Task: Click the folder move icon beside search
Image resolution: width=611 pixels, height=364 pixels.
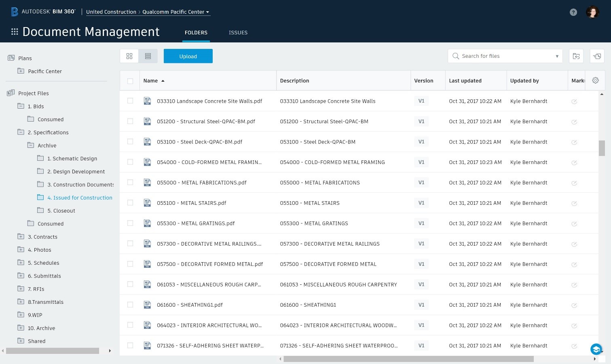Action: pos(576,56)
